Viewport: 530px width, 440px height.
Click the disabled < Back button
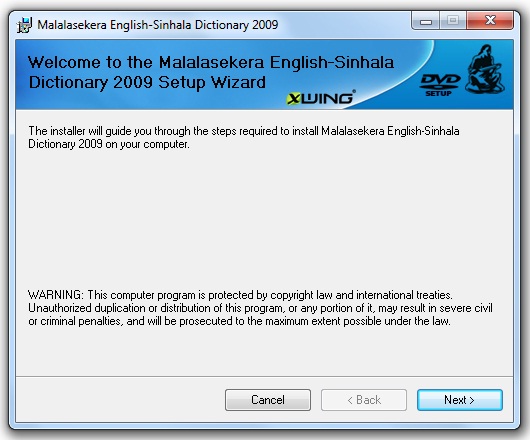click(364, 400)
